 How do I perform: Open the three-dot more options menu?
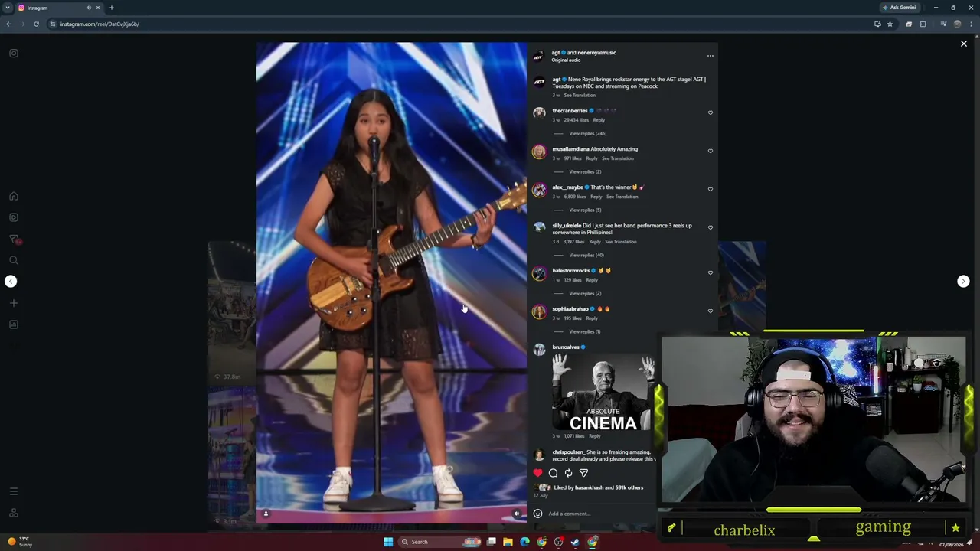710,56
